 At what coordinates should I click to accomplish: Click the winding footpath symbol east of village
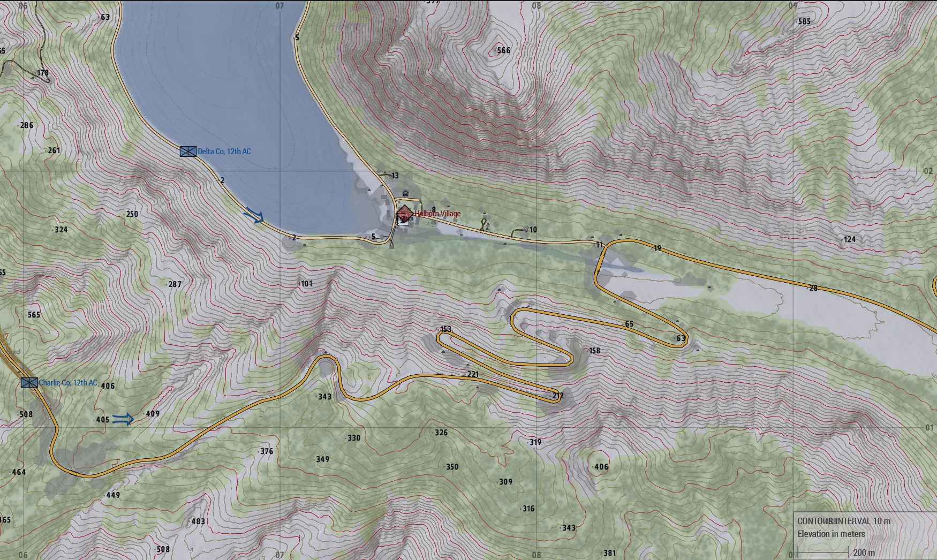coord(485,224)
